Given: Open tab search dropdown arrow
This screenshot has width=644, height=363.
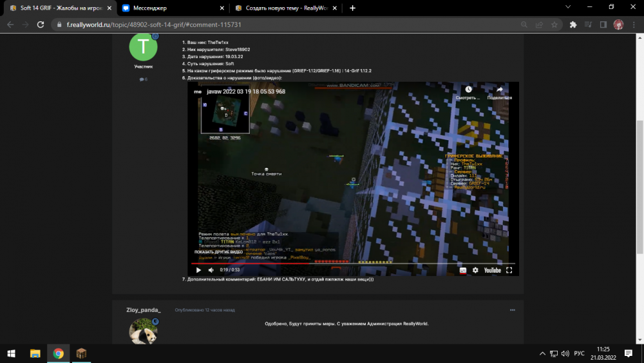Looking at the screenshot, I should (568, 7).
